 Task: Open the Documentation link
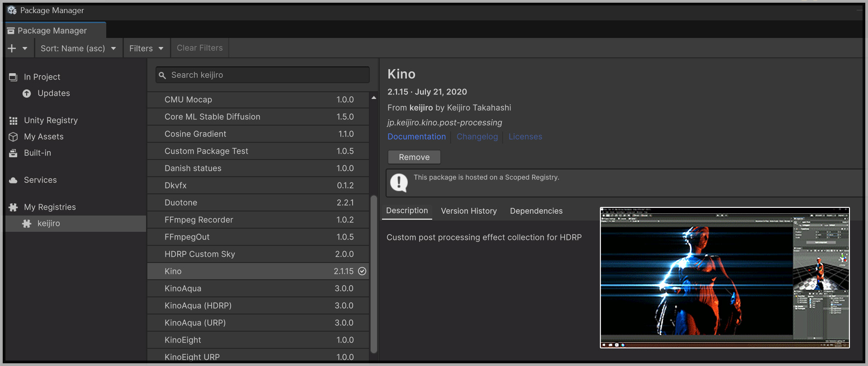[416, 136]
